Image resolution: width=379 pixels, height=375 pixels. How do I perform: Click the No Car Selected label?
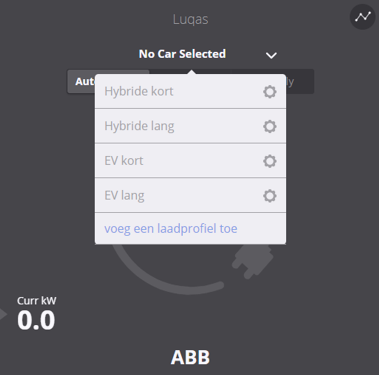[182, 54]
